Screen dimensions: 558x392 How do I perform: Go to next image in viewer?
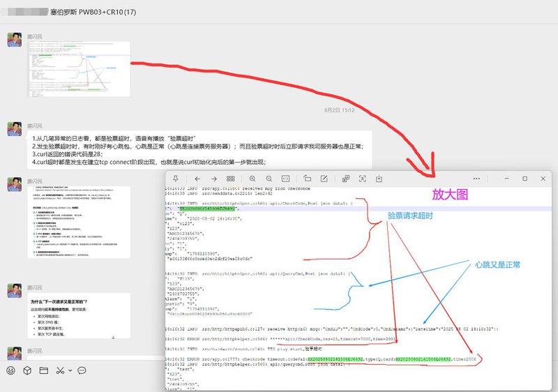point(213,179)
